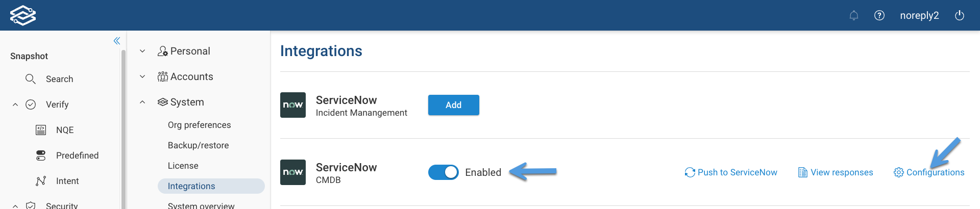
Task: Click the Forward Networks logo icon
Action: [x=23, y=15]
